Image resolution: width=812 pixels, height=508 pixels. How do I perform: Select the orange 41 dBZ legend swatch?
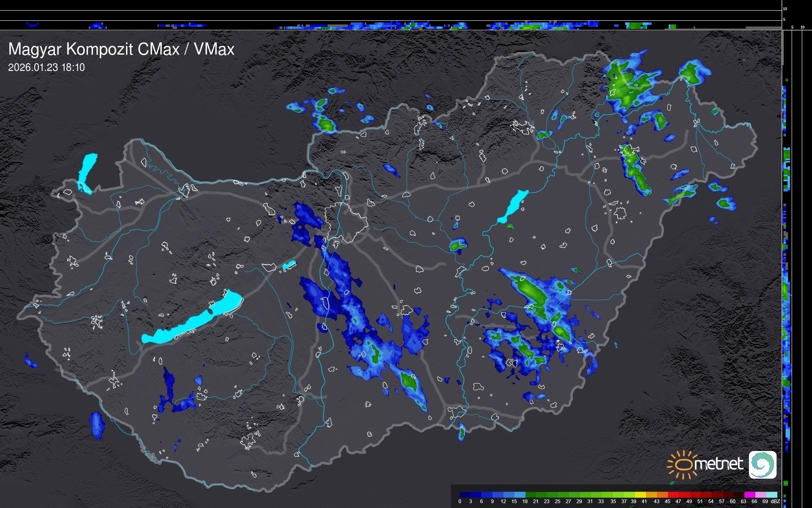[x=651, y=495]
